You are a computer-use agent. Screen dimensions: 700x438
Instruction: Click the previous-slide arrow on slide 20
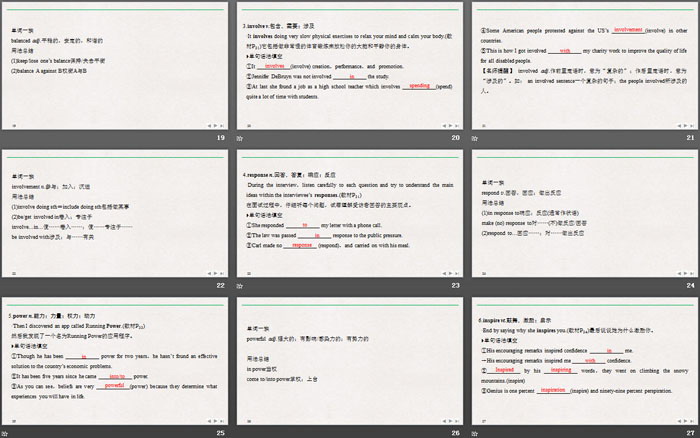(x=444, y=126)
